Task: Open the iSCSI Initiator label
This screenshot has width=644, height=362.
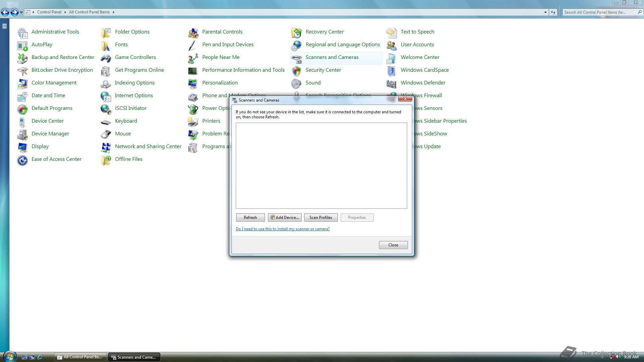Action: pyautogui.click(x=130, y=108)
